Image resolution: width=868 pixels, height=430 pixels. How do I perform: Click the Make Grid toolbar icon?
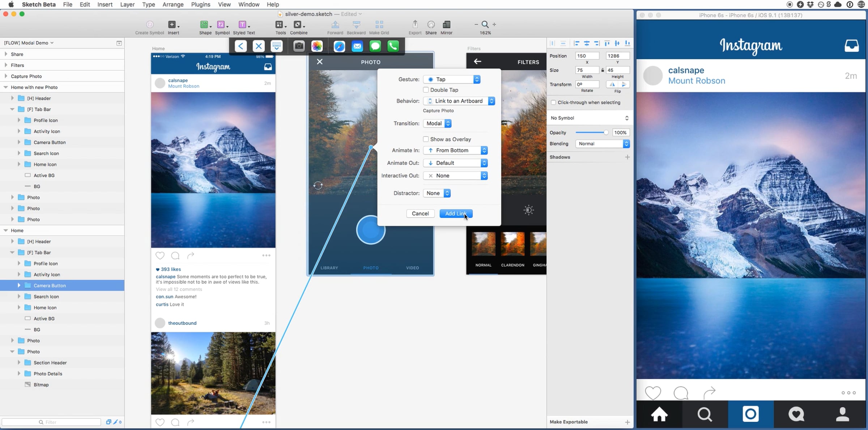(x=379, y=25)
